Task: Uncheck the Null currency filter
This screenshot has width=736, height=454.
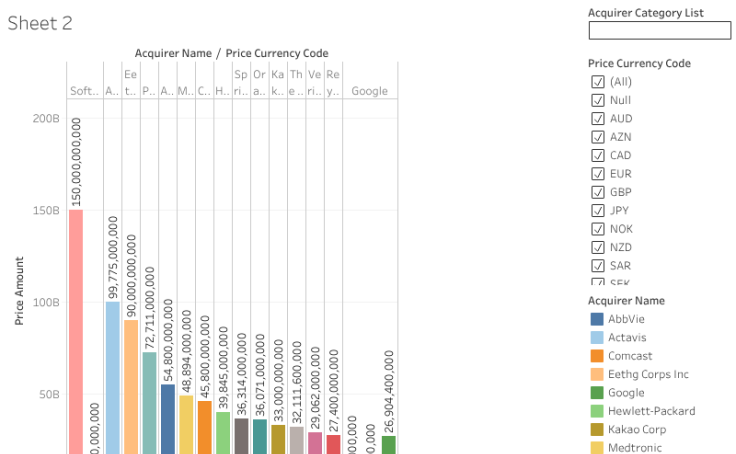Action: (598, 100)
